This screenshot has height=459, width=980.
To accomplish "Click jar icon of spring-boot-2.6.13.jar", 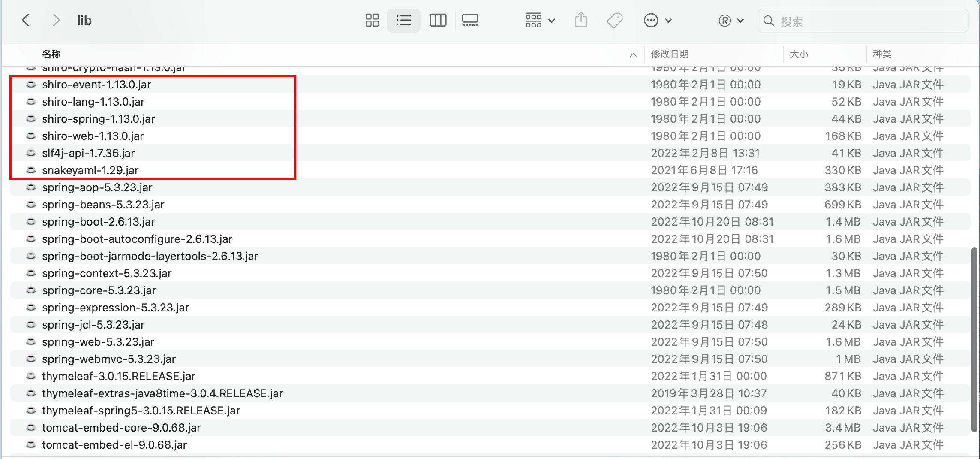I will (31, 221).
